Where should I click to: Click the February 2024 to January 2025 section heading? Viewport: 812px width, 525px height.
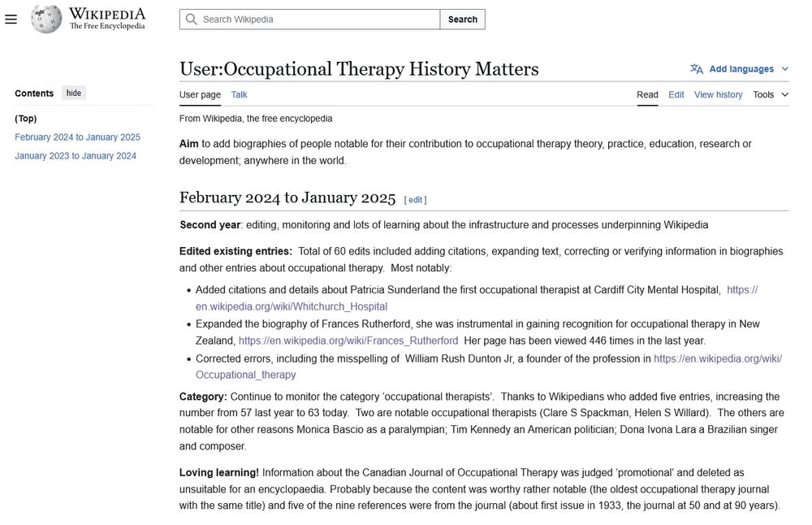[x=287, y=197]
